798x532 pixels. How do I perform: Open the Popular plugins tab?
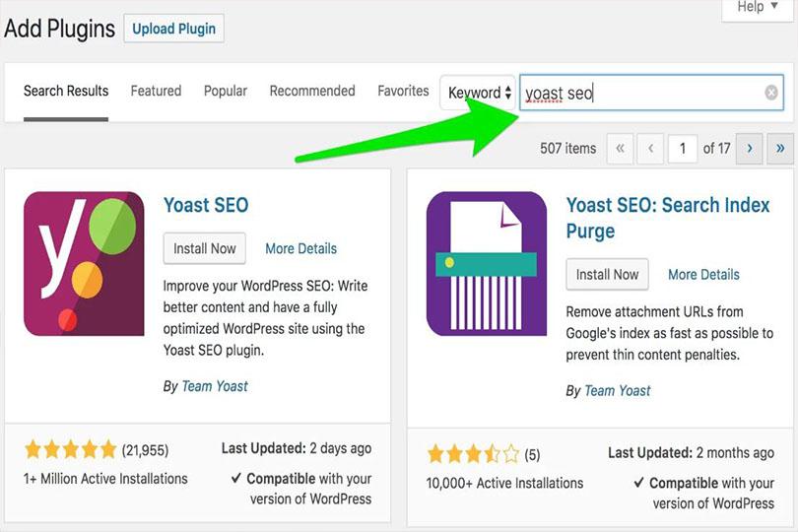click(226, 91)
